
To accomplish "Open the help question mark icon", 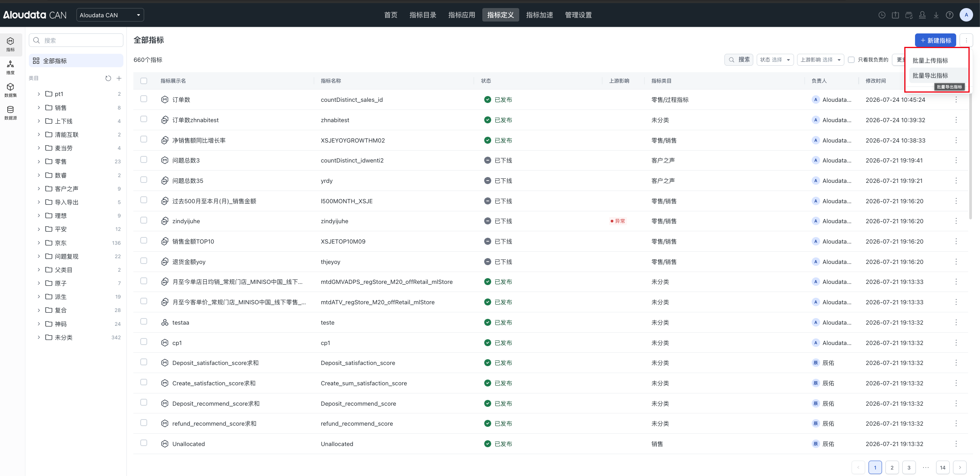I will (950, 15).
